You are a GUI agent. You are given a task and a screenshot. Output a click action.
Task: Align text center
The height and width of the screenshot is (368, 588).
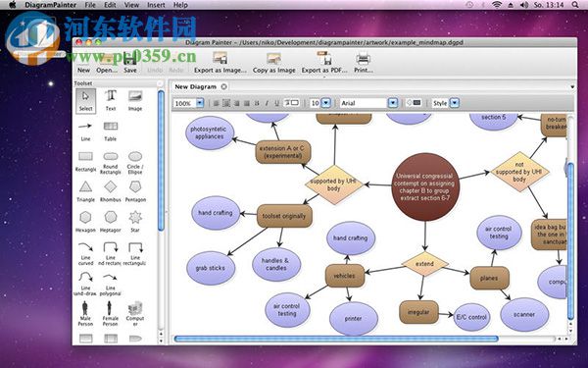[226, 103]
